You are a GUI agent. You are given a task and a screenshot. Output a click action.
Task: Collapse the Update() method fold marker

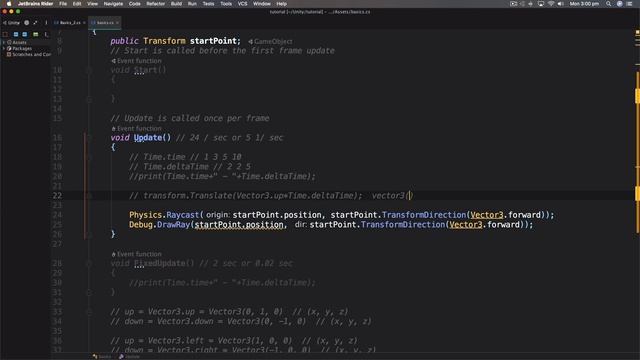(89, 138)
